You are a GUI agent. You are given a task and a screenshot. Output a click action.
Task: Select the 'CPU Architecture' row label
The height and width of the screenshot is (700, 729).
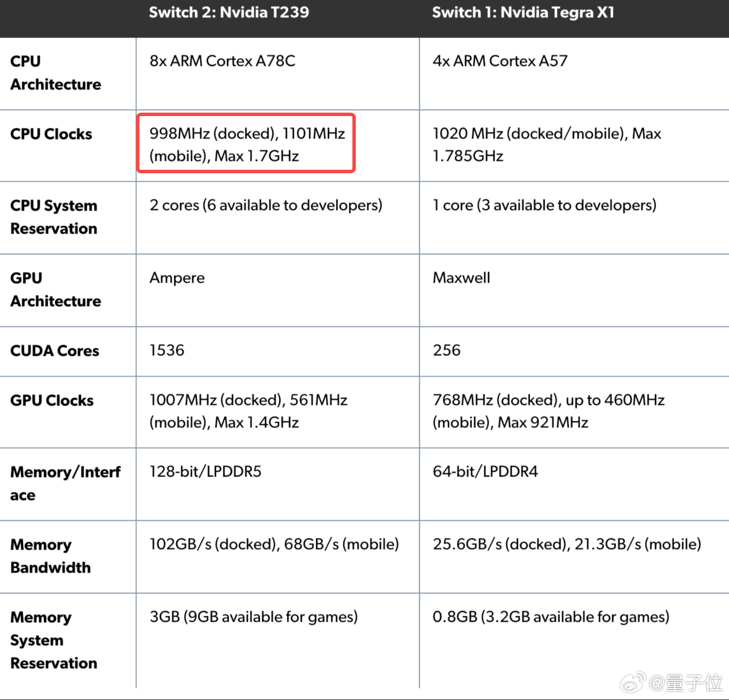pyautogui.click(x=55, y=73)
